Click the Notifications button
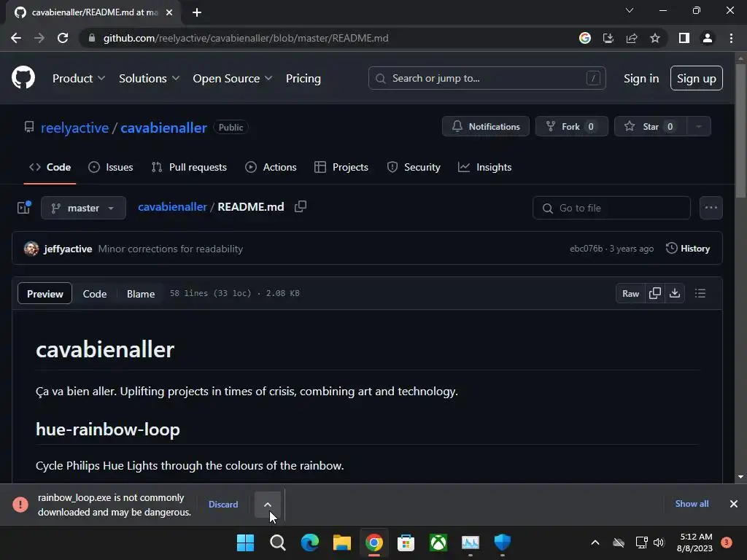The image size is (747, 560). (x=485, y=127)
